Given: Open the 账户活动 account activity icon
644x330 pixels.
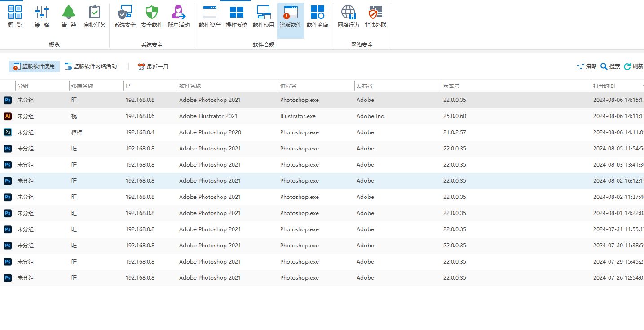Looking at the screenshot, I should tap(179, 17).
